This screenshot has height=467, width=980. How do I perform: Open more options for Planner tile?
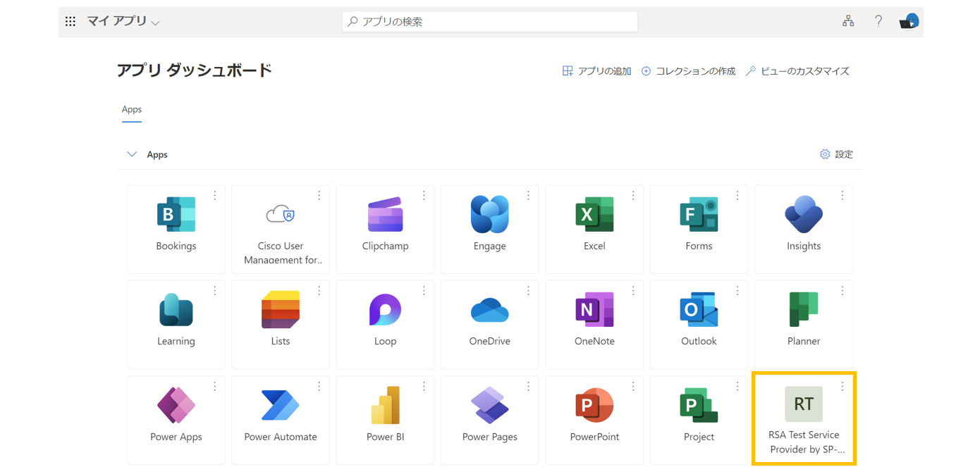pos(843,291)
